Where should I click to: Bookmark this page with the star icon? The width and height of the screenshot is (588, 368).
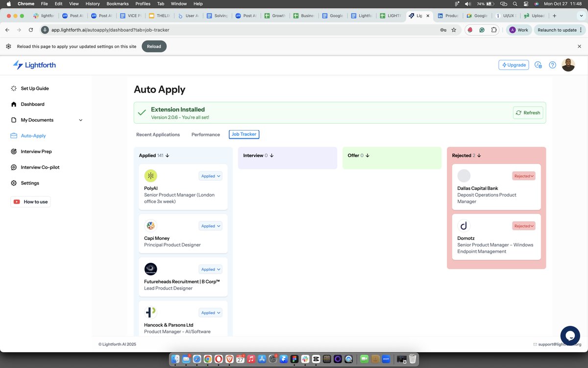[454, 30]
